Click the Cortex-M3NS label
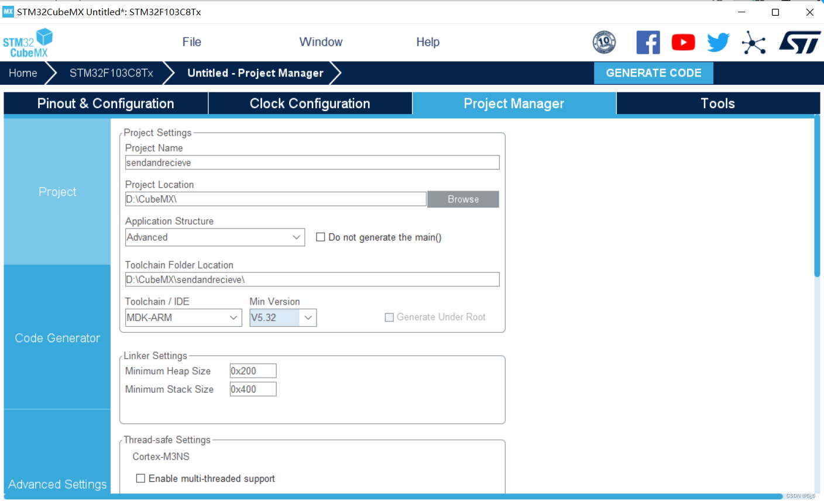The width and height of the screenshot is (824, 504). pos(161,457)
